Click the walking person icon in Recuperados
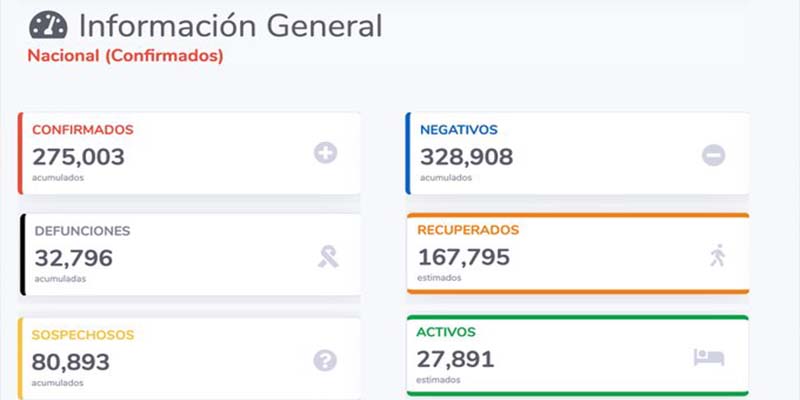Screen dimensions: 800x400 click(x=716, y=256)
